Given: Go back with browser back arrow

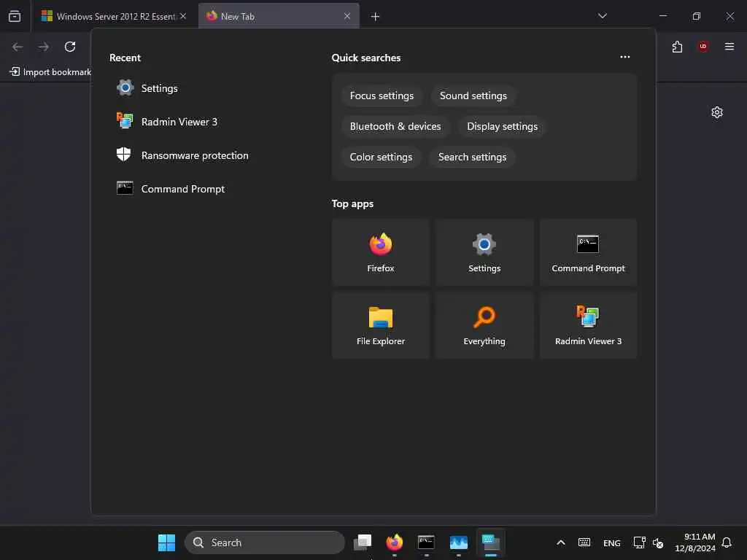Looking at the screenshot, I should coord(18,47).
